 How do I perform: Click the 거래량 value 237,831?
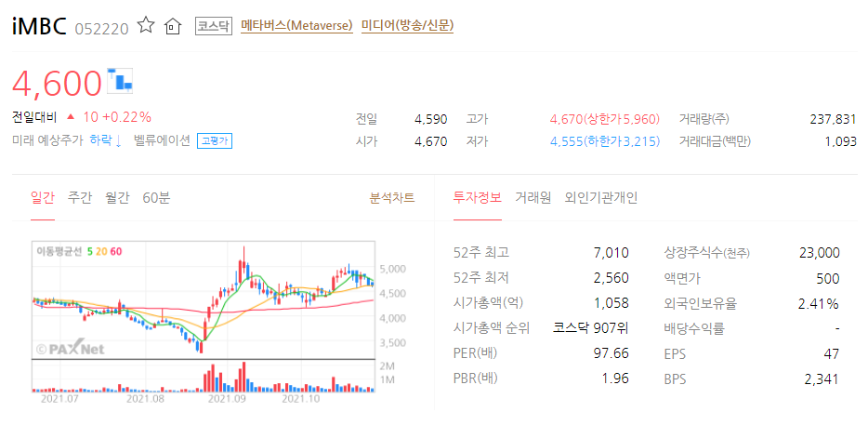833,119
